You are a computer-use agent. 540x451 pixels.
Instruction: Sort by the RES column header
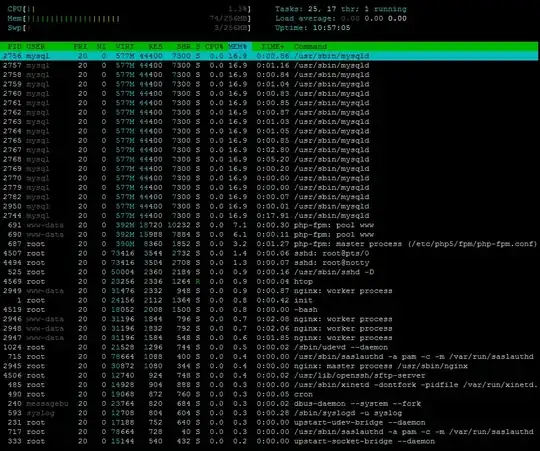pos(155,46)
